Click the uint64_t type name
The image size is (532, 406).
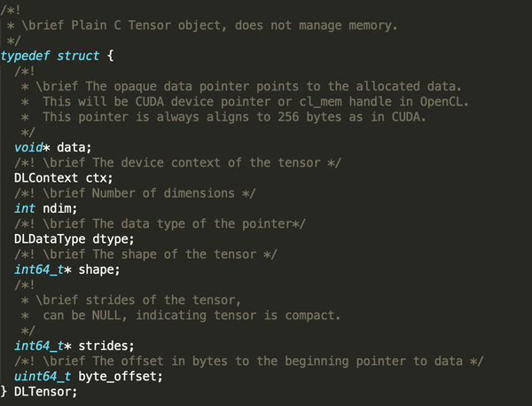[43, 375]
